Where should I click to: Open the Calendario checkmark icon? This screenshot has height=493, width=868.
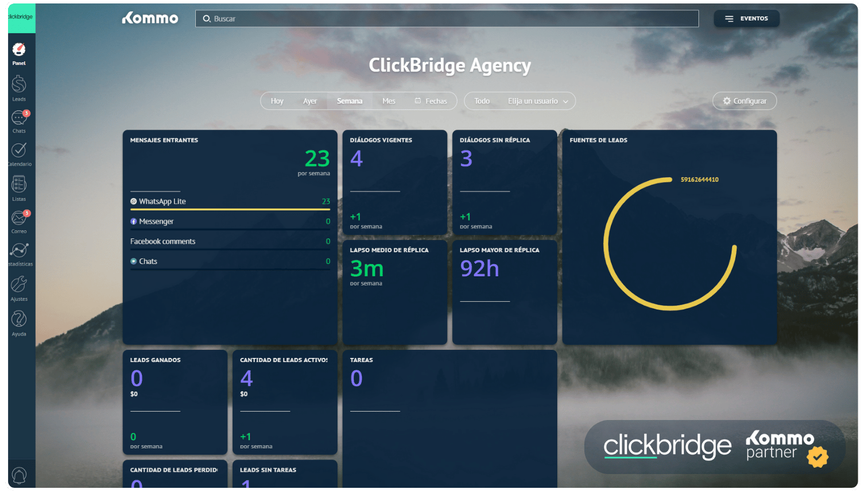click(x=19, y=150)
